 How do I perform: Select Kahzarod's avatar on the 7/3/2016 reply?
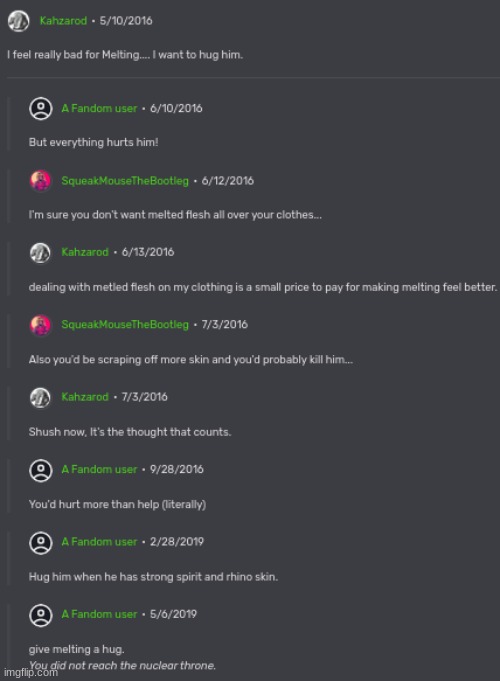pyautogui.click(x=41, y=397)
